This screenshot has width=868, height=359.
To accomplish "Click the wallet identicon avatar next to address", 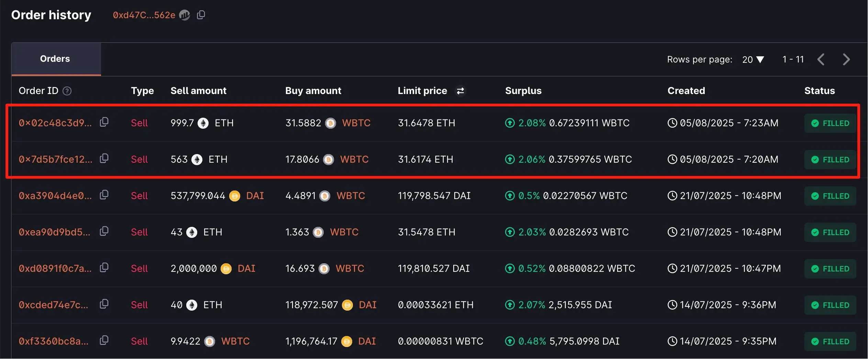I will (185, 15).
